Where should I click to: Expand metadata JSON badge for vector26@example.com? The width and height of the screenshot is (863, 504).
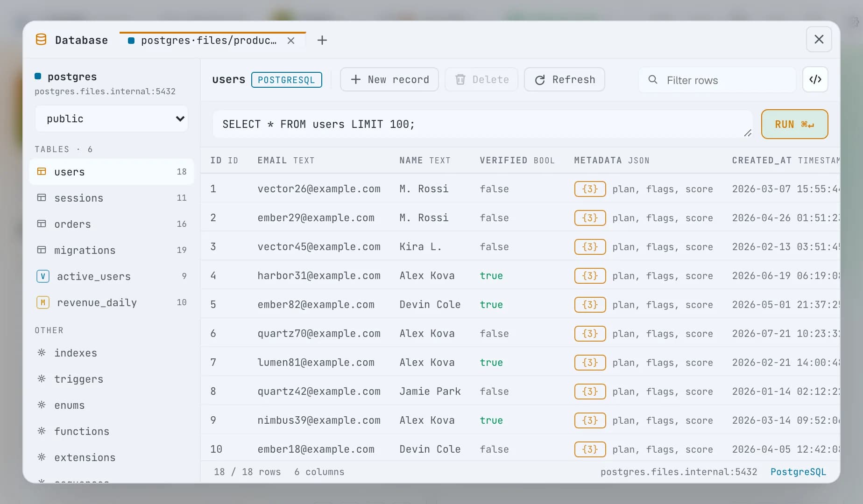(x=590, y=189)
